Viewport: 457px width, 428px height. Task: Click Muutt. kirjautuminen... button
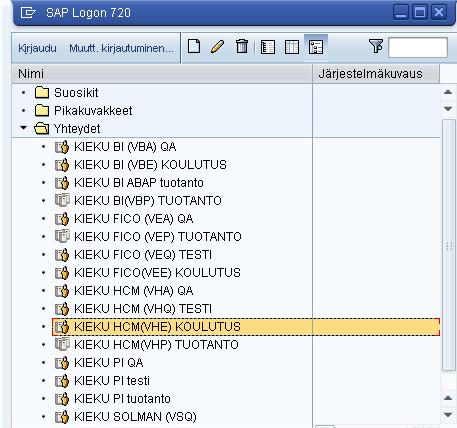coord(121,48)
